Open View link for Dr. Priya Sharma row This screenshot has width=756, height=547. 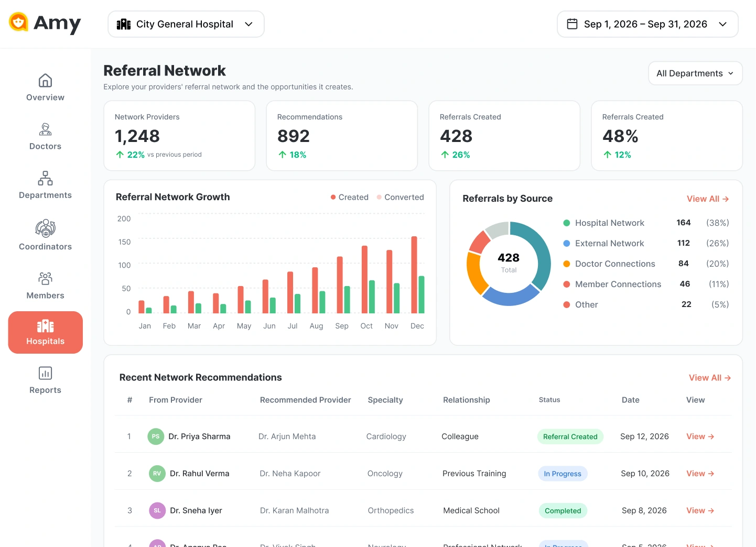(700, 436)
